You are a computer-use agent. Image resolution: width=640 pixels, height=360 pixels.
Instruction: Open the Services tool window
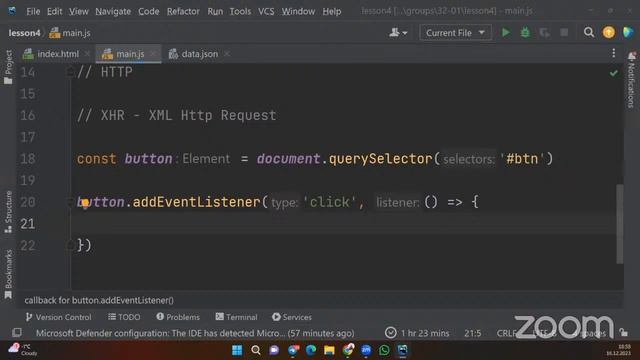(x=292, y=317)
